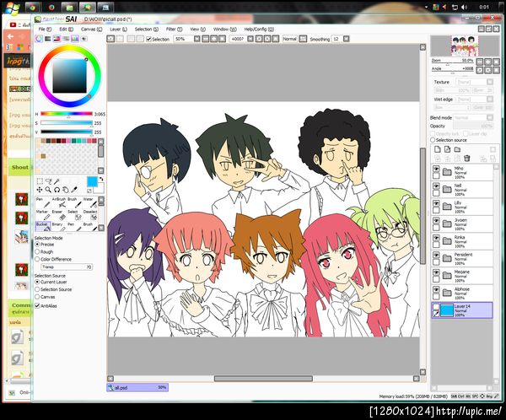Viewport: 506px width, 420px height.
Task: Open Chrome from the taskbar
Action: tap(32, 7)
